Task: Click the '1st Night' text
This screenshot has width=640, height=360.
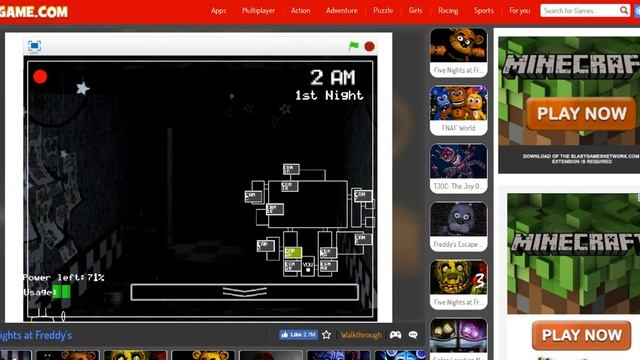Action: point(329,95)
